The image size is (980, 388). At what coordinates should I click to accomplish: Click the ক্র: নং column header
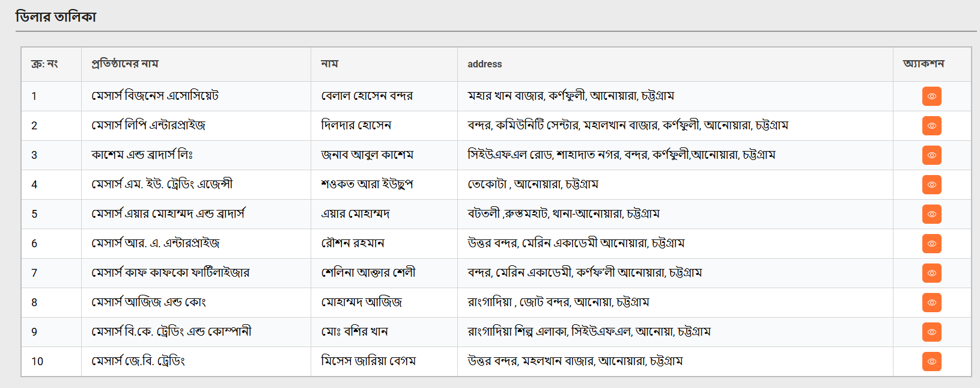pos(44,64)
